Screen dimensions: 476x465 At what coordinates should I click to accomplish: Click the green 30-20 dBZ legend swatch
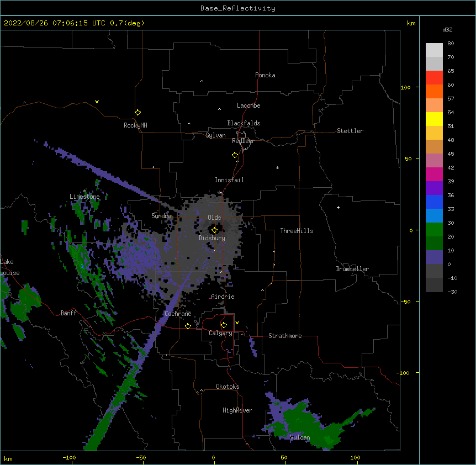[434, 230]
